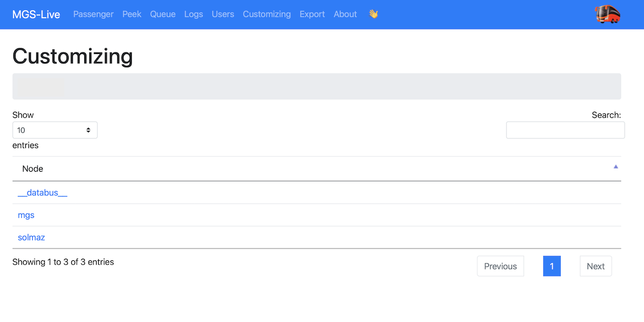Screen dimensions: 644x322
Task: Open the Users page
Action: pyautogui.click(x=223, y=14)
